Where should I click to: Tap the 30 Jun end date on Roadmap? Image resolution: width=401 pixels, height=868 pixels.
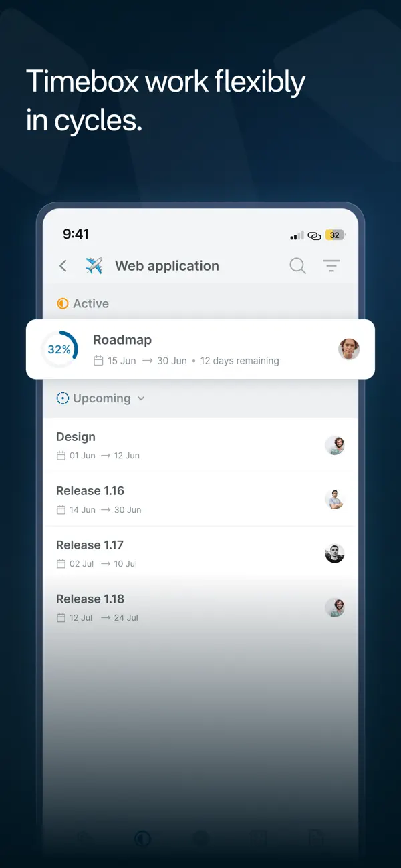(x=172, y=361)
